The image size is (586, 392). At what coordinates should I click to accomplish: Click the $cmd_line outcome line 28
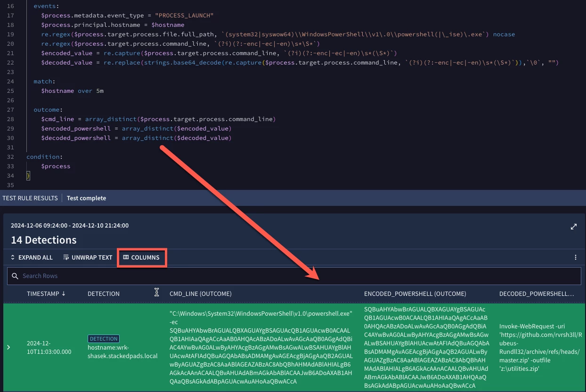click(x=158, y=119)
